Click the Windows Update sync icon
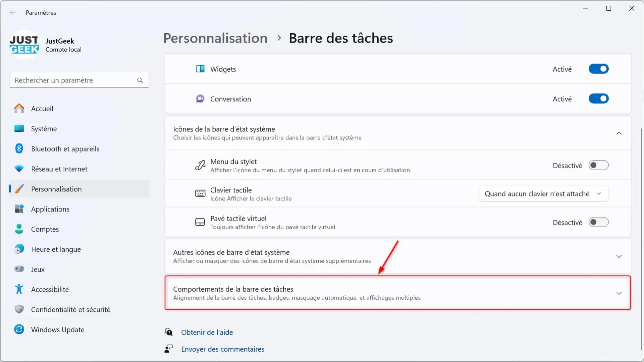Image resolution: width=644 pixels, height=362 pixels. pyautogui.click(x=19, y=329)
